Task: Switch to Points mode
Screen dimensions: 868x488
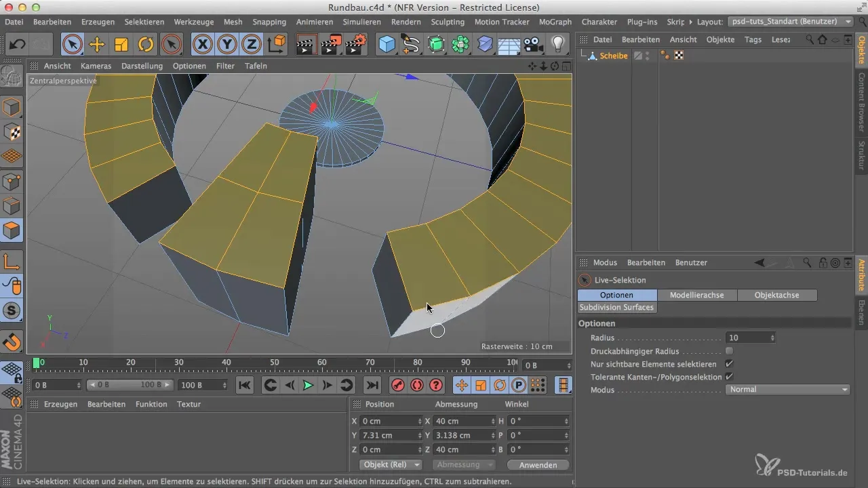Action: coord(12,181)
